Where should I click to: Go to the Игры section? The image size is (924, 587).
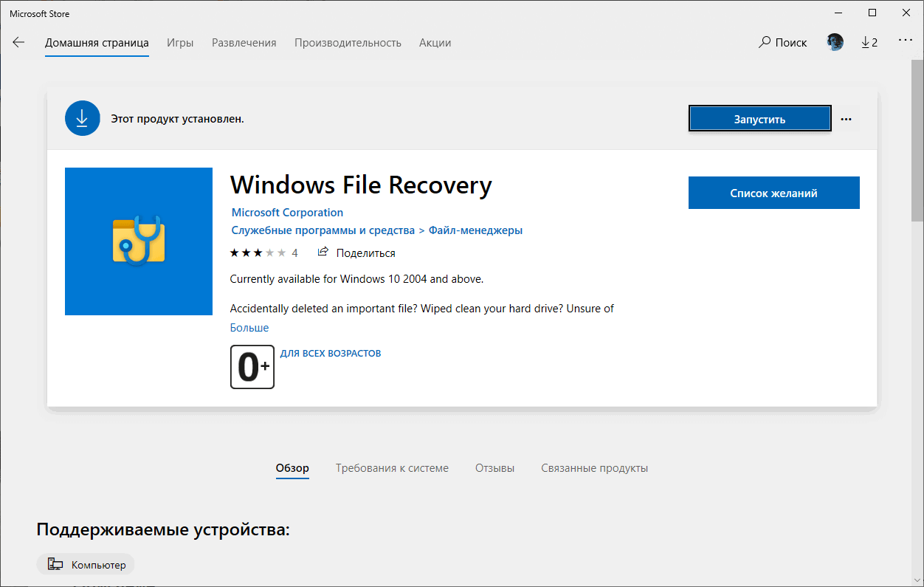click(180, 42)
